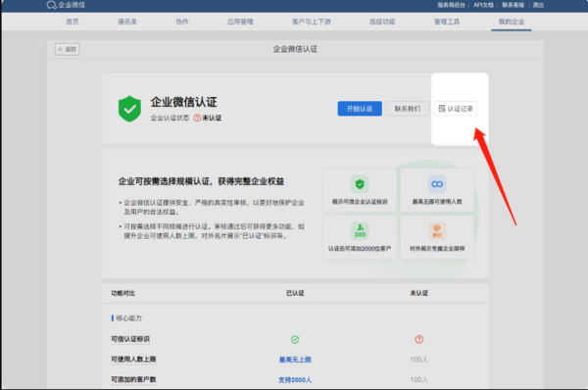Viewport: 588px width, 390px height.
Task: Click red question icon in 可信认证标识 row
Action: (418, 339)
